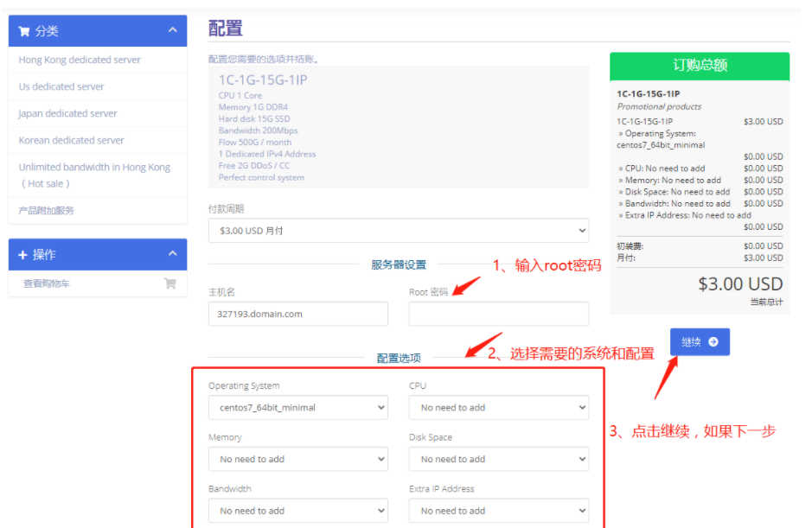Open the Operating System dropdown
Viewport: 812px width, 528px height.
[x=298, y=408]
